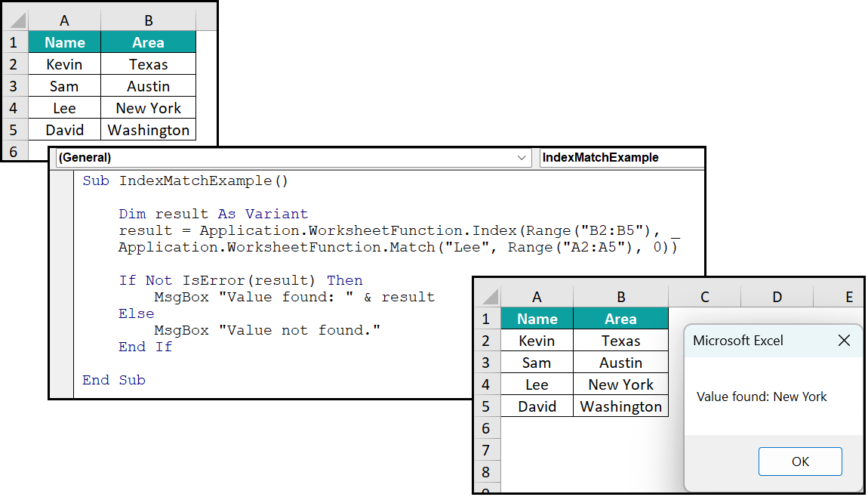Select the New York cell under Area
Viewport: 868px width, 497px height.
point(148,107)
